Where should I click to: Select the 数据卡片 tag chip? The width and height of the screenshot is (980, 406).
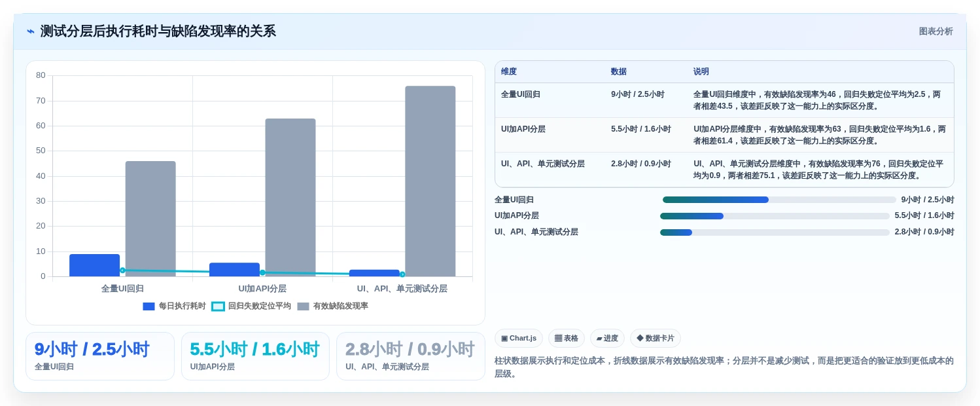point(656,338)
